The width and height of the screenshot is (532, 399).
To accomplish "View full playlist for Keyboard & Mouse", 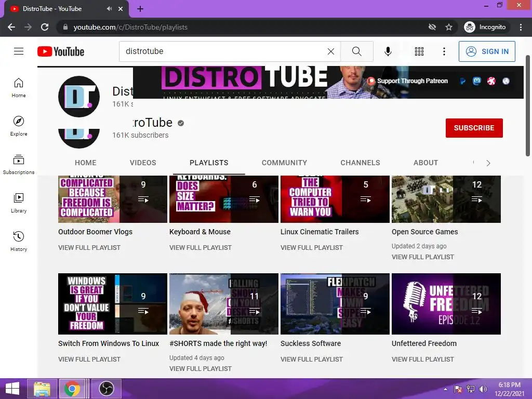I will pos(201,248).
